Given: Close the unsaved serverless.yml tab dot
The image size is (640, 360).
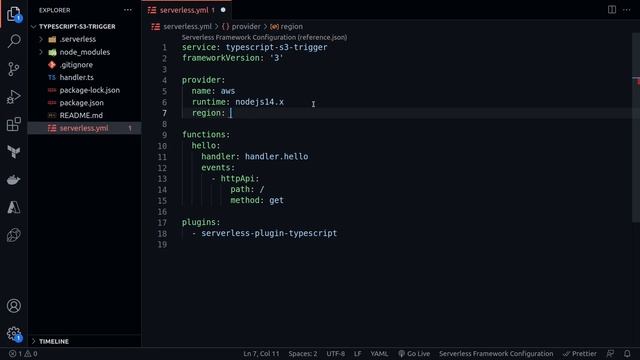Looking at the screenshot, I should coord(223,10).
